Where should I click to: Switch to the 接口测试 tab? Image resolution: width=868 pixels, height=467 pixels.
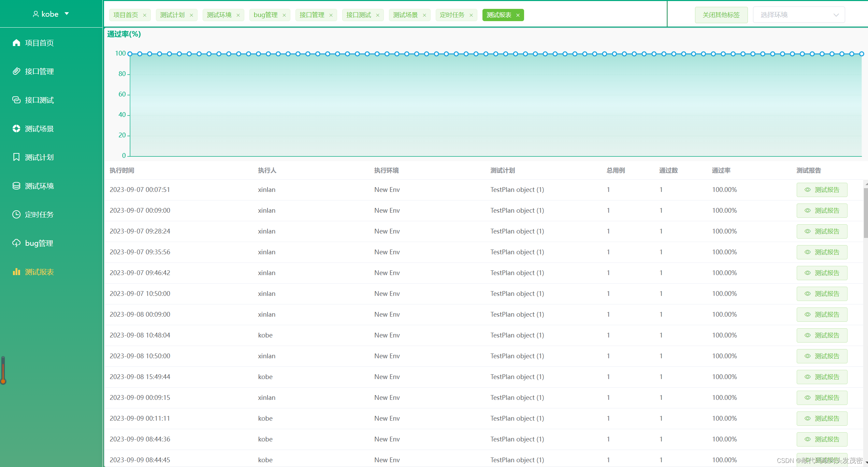click(358, 15)
